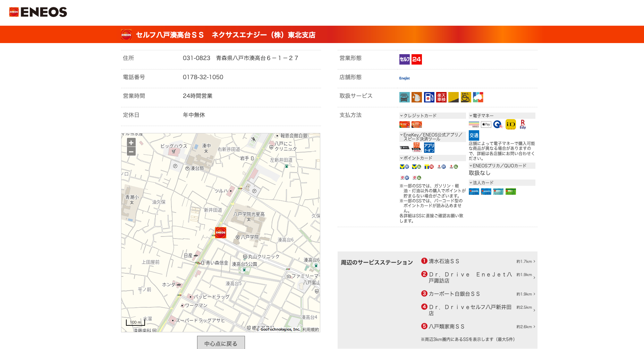Collapse the クレジットカード section
The height and width of the screenshot is (349, 644).
[433, 116]
